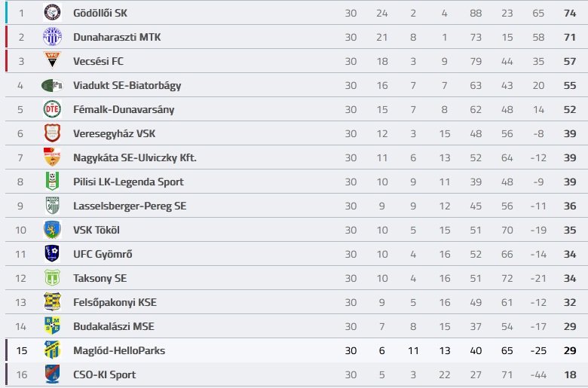Open the Lasselsberger-Pereg SE team link
This screenshot has height=388, width=588.
(x=130, y=206)
